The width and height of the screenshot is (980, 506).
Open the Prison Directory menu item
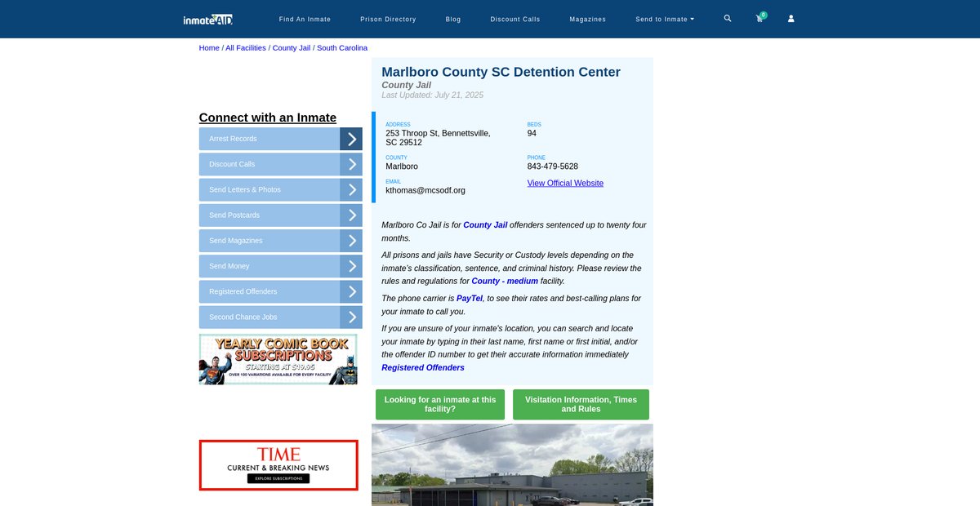388,19
